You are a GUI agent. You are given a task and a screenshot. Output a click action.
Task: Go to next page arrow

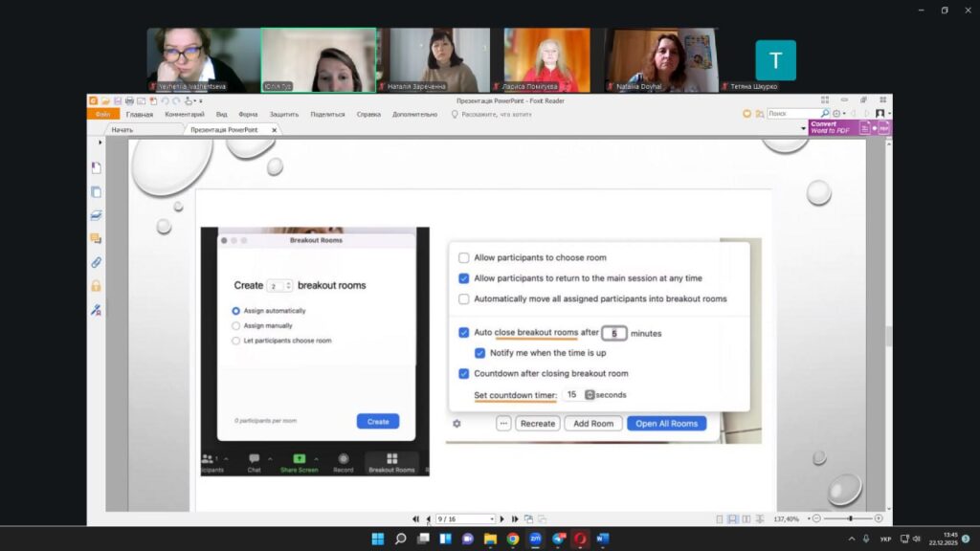(x=502, y=518)
